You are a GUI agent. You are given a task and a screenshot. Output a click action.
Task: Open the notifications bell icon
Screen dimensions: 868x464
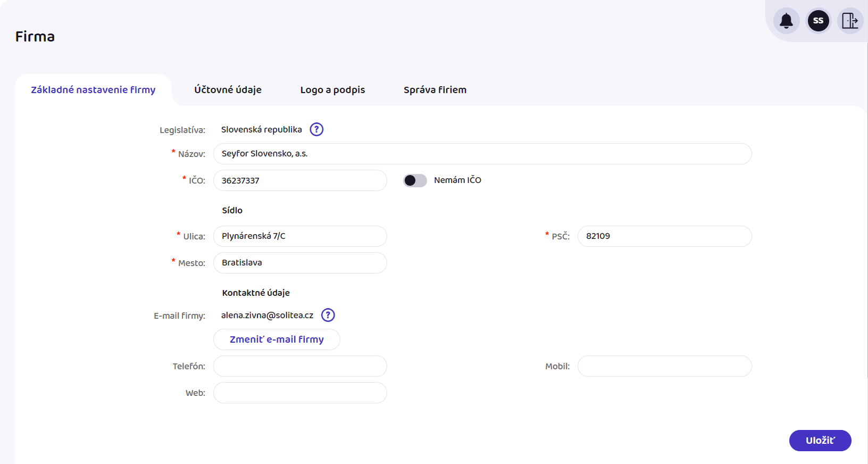[786, 21]
